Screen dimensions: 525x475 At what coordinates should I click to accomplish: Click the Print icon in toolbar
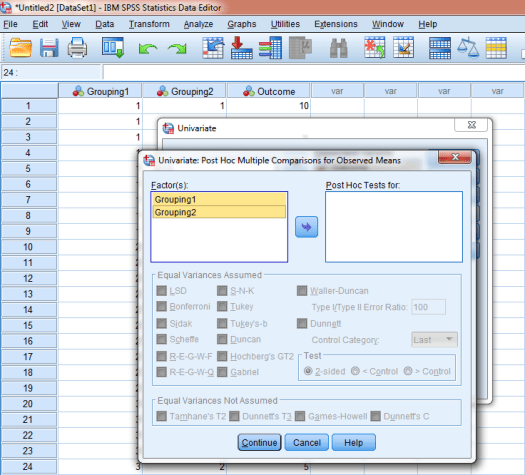(x=77, y=48)
